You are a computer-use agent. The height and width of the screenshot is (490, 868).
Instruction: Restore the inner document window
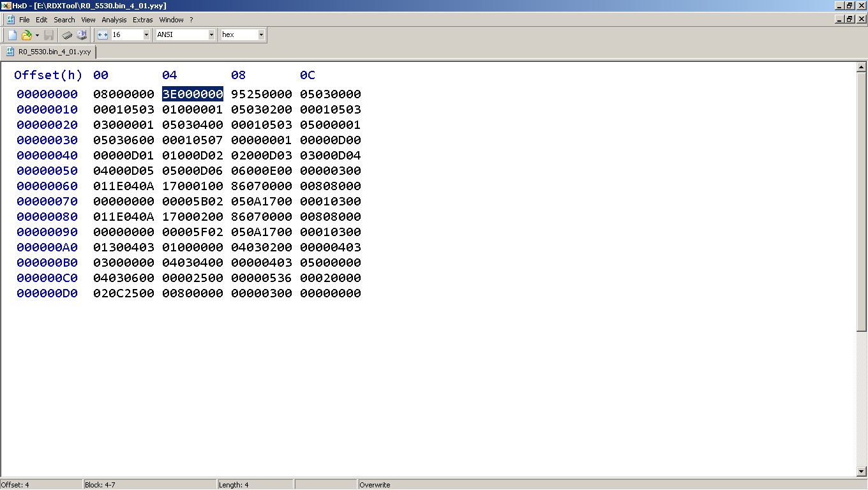850,19
